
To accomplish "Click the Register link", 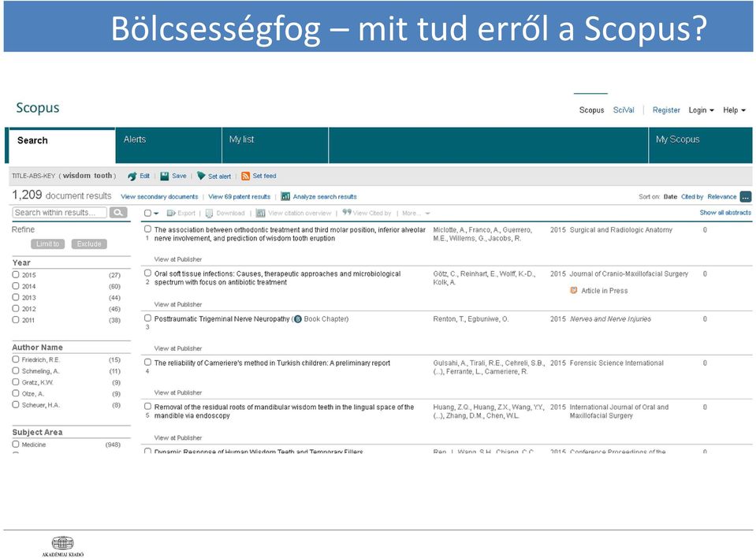I will pos(666,110).
